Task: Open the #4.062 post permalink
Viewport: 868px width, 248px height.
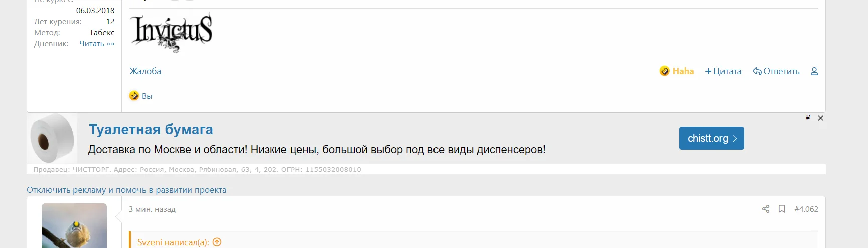Action: (806, 209)
